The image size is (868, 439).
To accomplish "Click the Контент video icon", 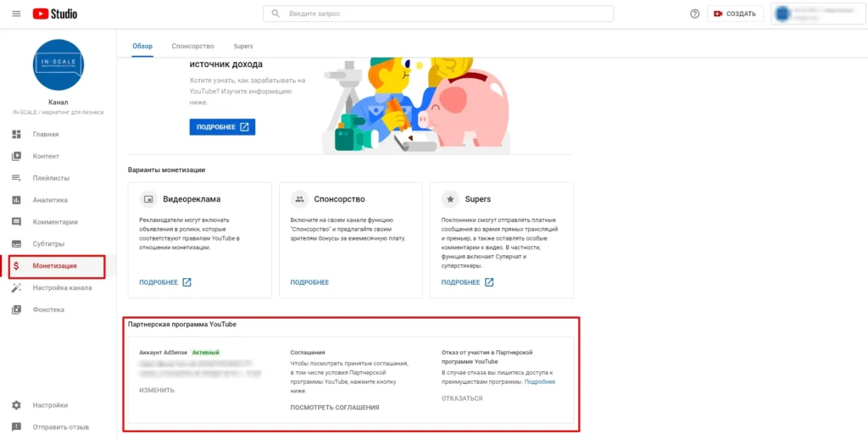I will (17, 156).
